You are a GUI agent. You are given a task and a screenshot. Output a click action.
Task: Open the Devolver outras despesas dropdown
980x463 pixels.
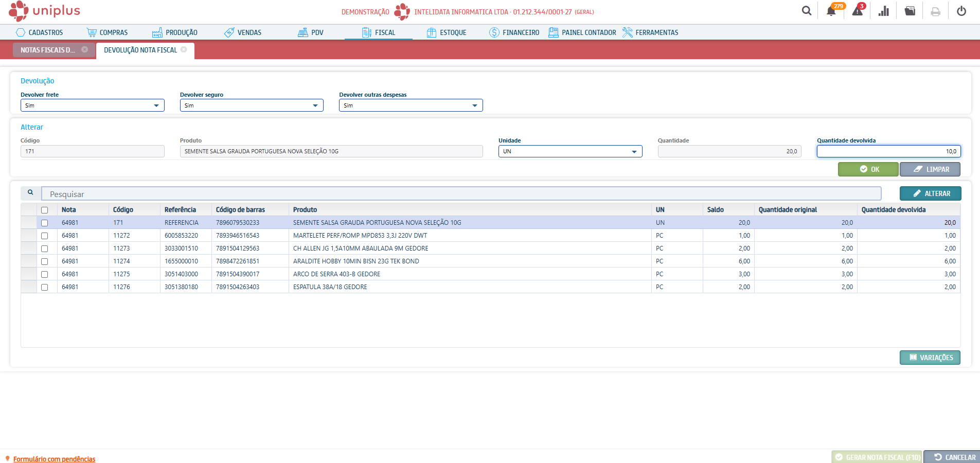(411, 105)
